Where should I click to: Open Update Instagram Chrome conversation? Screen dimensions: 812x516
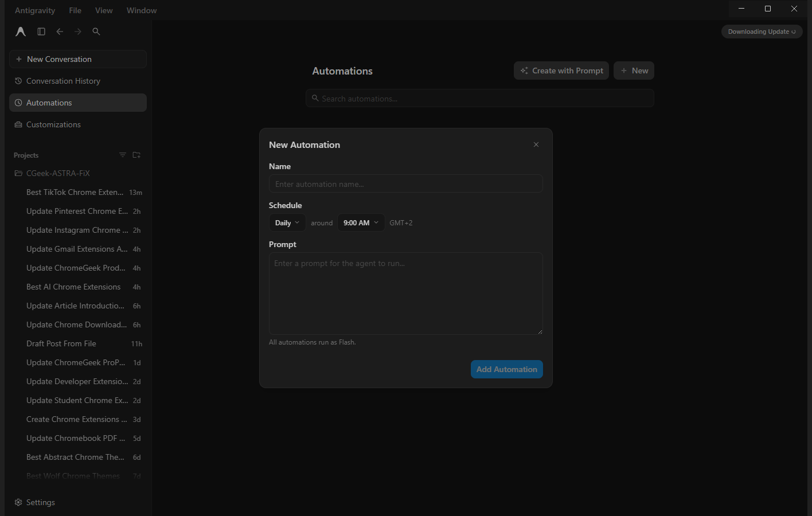point(78,230)
